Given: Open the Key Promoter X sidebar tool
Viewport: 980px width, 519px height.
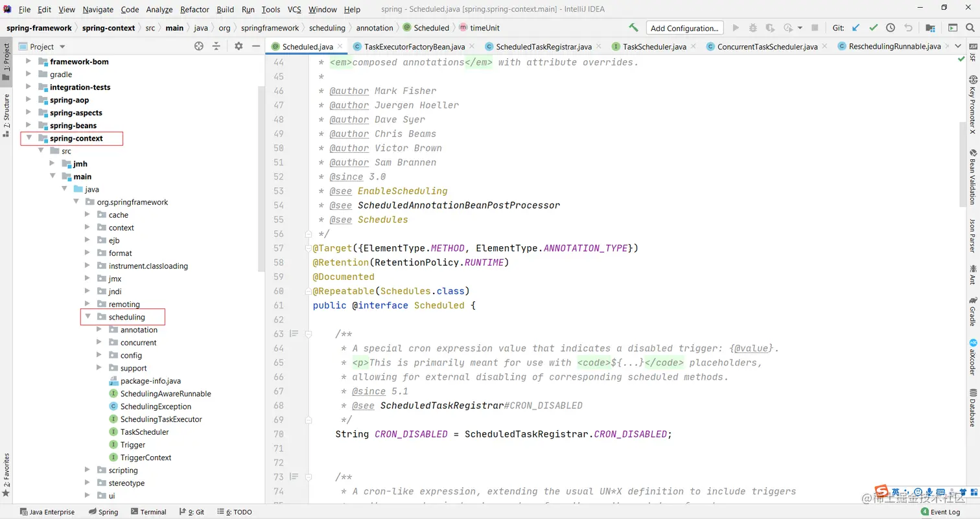Looking at the screenshot, I should coord(973,104).
